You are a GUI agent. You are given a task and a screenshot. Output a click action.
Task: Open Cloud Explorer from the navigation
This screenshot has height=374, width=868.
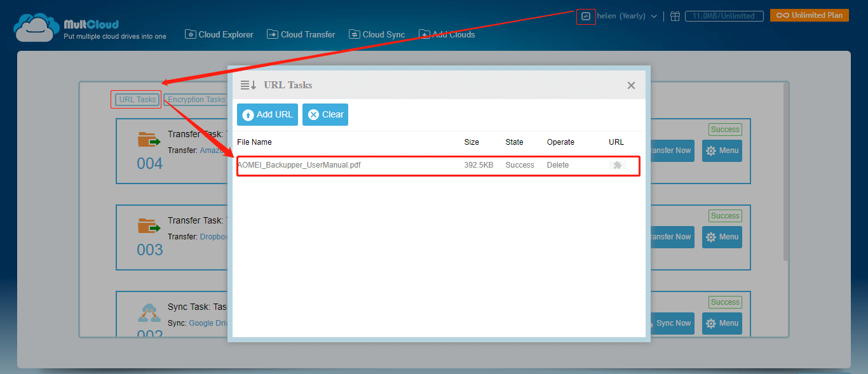point(219,34)
